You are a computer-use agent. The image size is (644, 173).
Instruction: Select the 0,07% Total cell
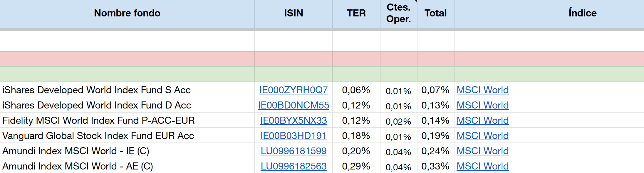click(435, 90)
